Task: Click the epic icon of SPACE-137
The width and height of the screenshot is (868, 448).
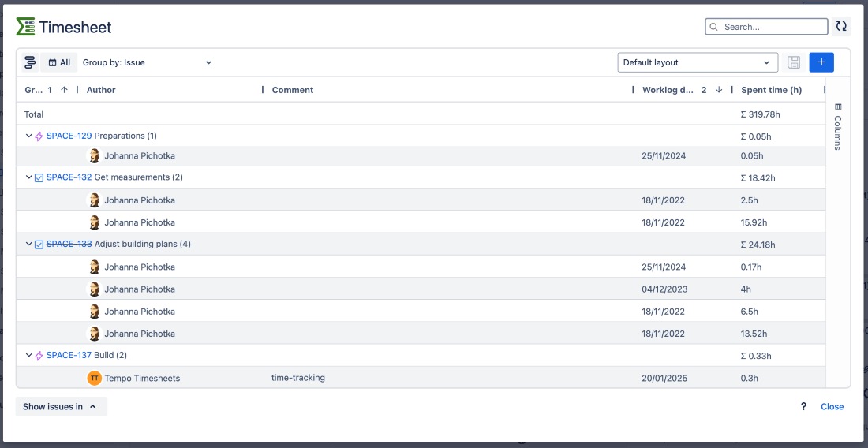Action: click(x=39, y=356)
